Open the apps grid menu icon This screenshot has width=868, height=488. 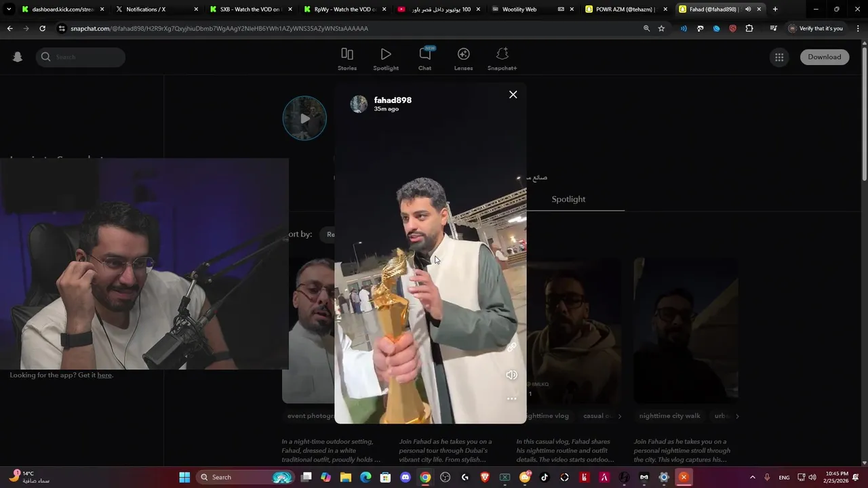(779, 58)
